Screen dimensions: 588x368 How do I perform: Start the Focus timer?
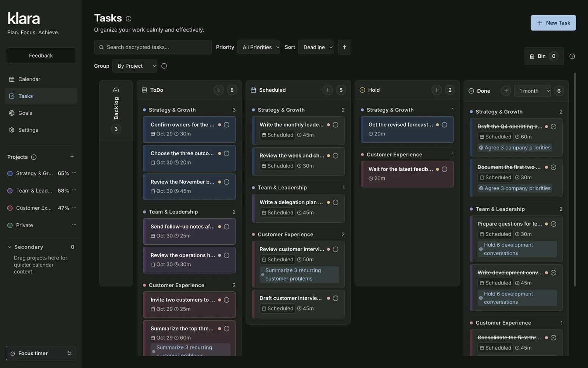tap(33, 353)
